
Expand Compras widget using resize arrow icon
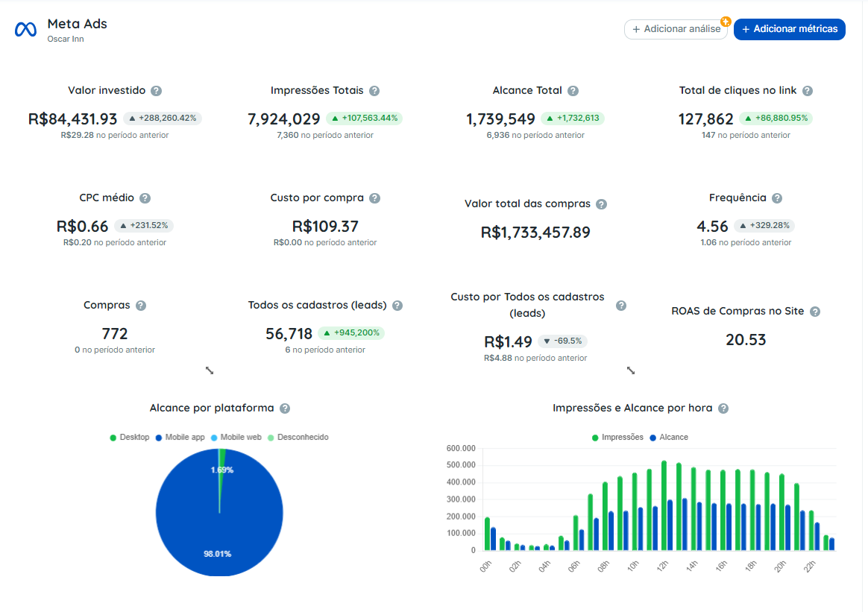pyautogui.click(x=210, y=370)
